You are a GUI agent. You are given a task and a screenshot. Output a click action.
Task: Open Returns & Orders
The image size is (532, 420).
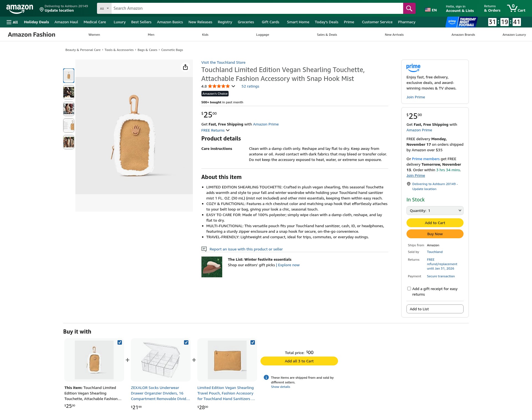click(x=492, y=8)
